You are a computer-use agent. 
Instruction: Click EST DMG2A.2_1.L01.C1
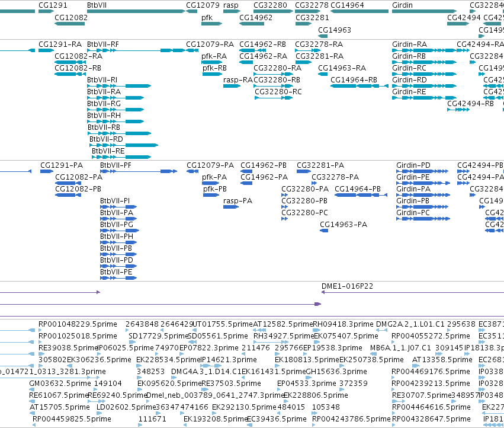[x=381, y=330]
